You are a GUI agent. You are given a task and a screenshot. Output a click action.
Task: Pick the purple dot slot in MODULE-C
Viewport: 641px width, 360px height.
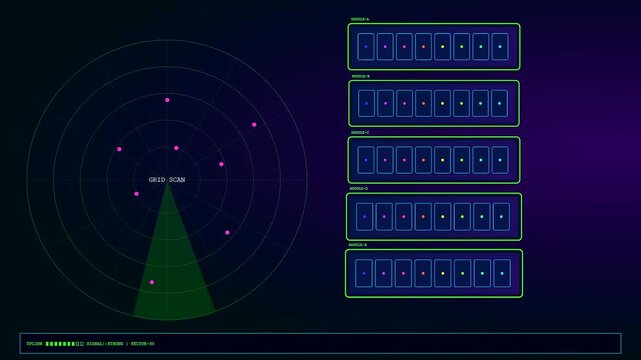[385, 160]
